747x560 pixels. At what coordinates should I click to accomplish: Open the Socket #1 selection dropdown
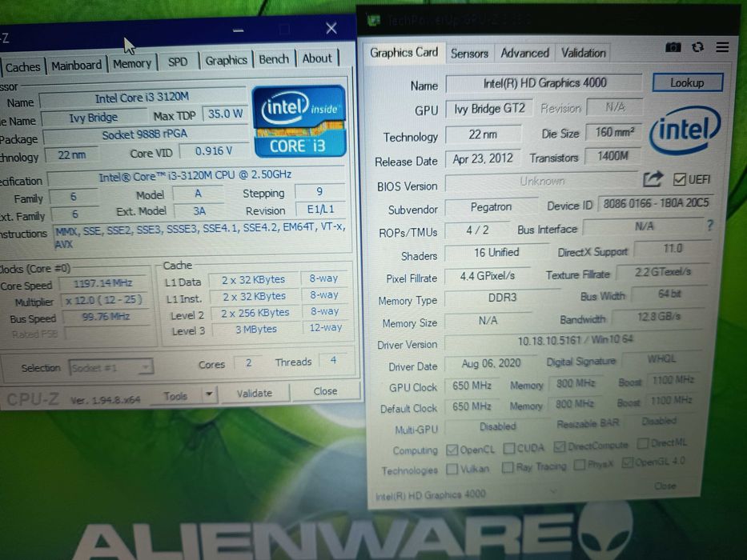pos(110,367)
